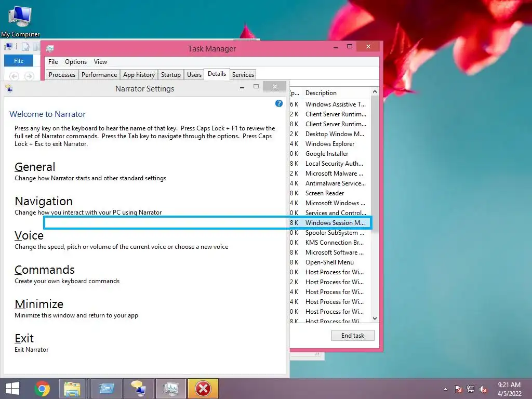Switch to Processes tab
The width and height of the screenshot is (532, 399).
pyautogui.click(x=62, y=75)
